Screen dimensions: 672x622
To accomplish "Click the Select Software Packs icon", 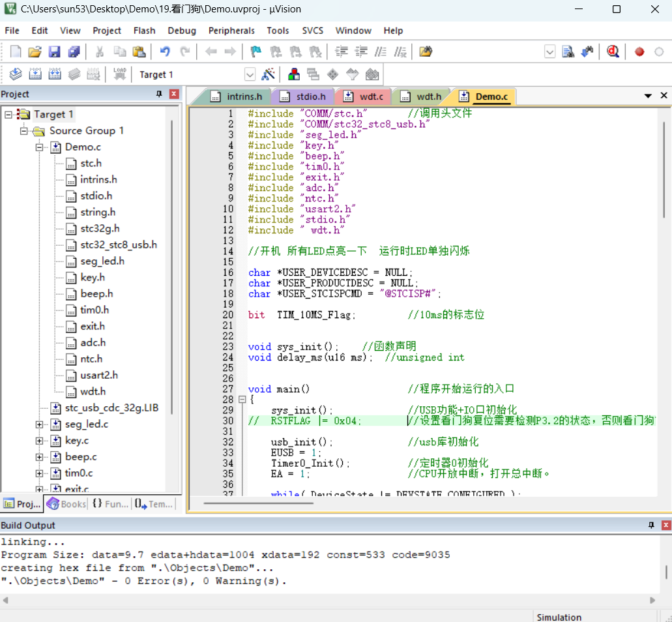I will [x=352, y=74].
